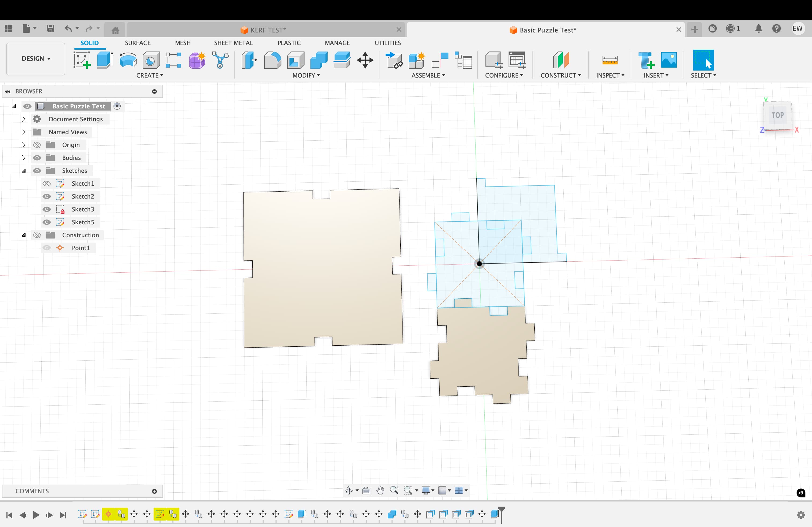Select the Extrude tool icon

pyautogui.click(x=105, y=60)
